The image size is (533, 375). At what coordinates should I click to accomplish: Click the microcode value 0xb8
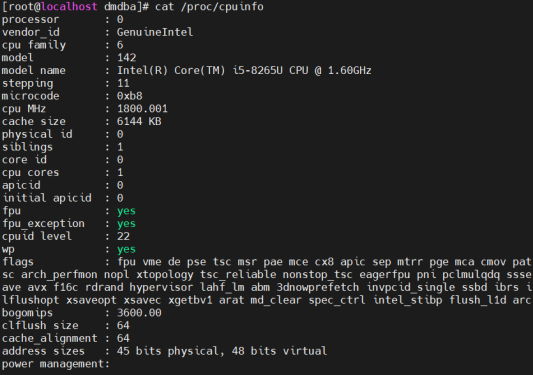tap(130, 96)
